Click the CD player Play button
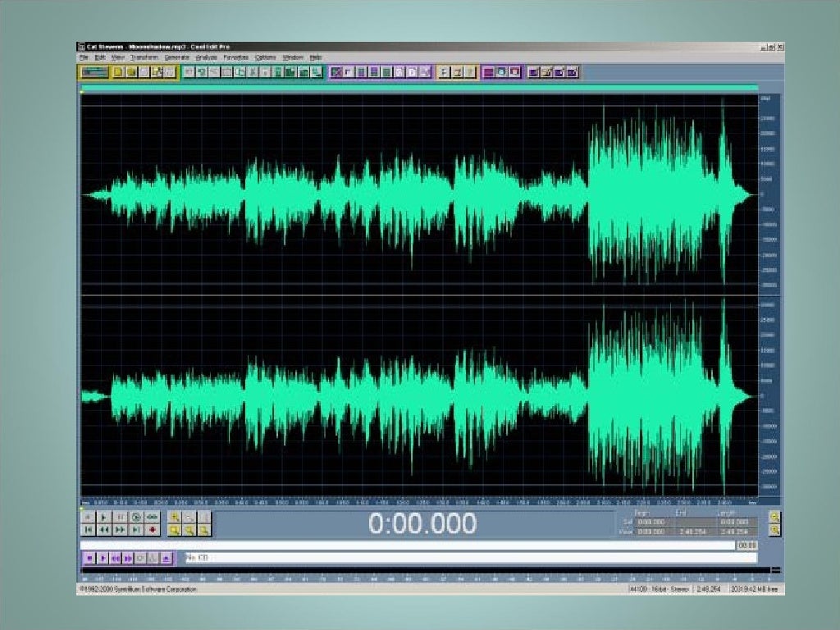This screenshot has height=630, width=840. pos(103,558)
